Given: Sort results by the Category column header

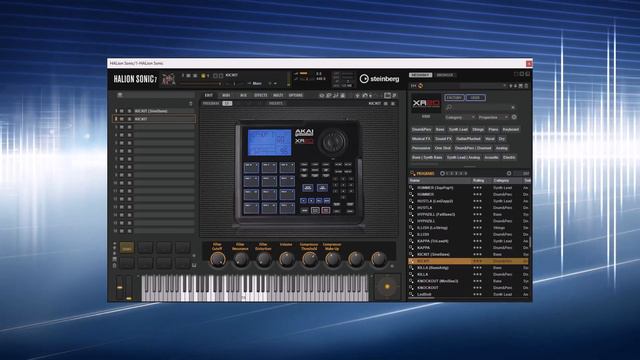Looking at the screenshot, I should point(506,180).
